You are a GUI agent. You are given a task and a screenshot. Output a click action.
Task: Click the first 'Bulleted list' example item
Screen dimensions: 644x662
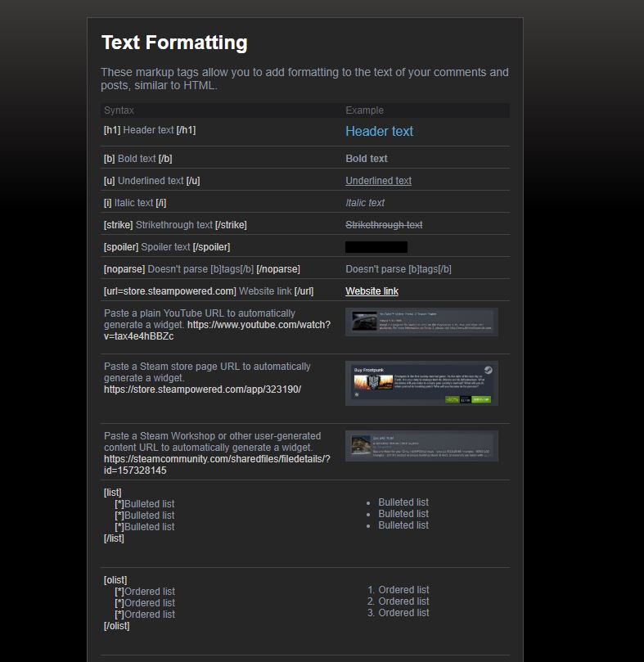point(403,502)
